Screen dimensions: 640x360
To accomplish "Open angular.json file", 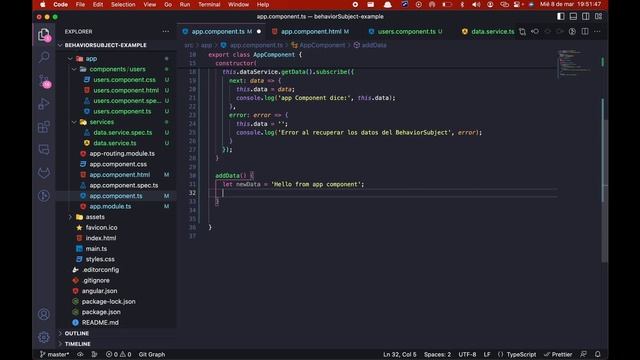I will tap(99, 291).
